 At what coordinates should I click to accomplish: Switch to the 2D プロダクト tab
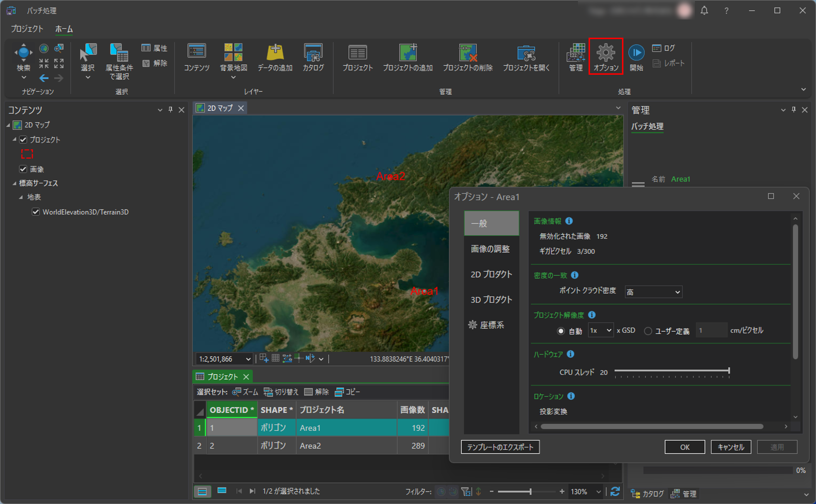point(491,274)
